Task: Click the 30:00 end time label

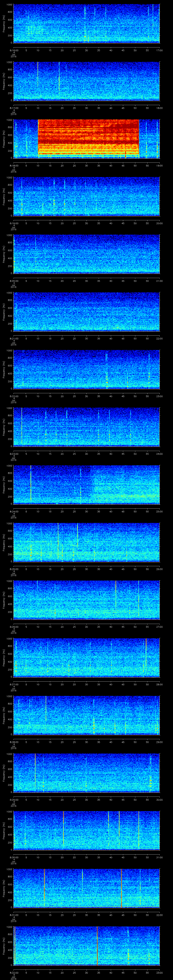Action: pyautogui.click(x=159, y=800)
